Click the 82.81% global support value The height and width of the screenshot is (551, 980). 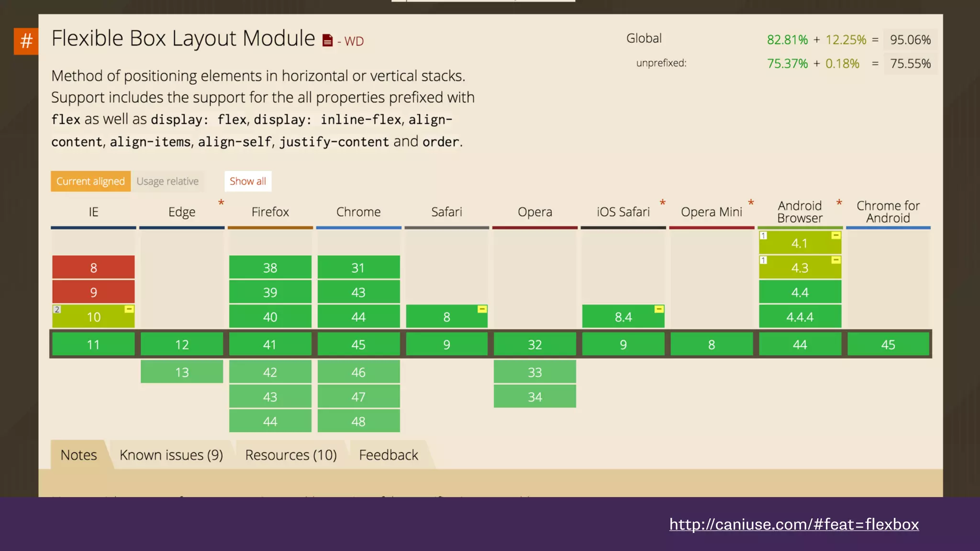point(787,40)
